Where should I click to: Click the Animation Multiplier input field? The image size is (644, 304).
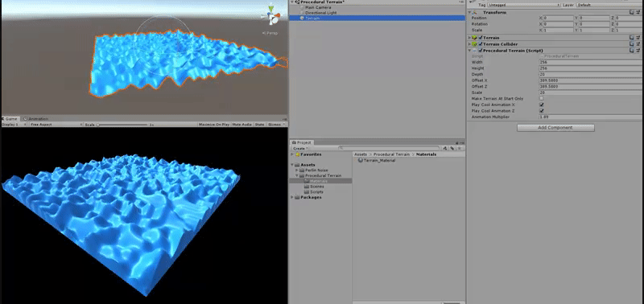click(591, 117)
